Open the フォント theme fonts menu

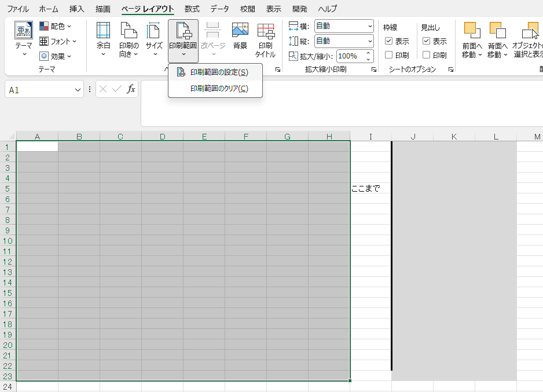[x=57, y=42]
